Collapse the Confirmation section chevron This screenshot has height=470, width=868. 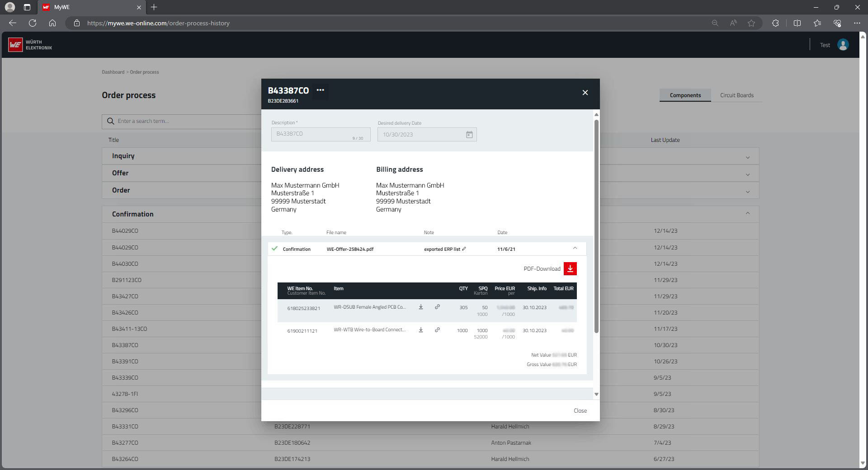click(747, 213)
